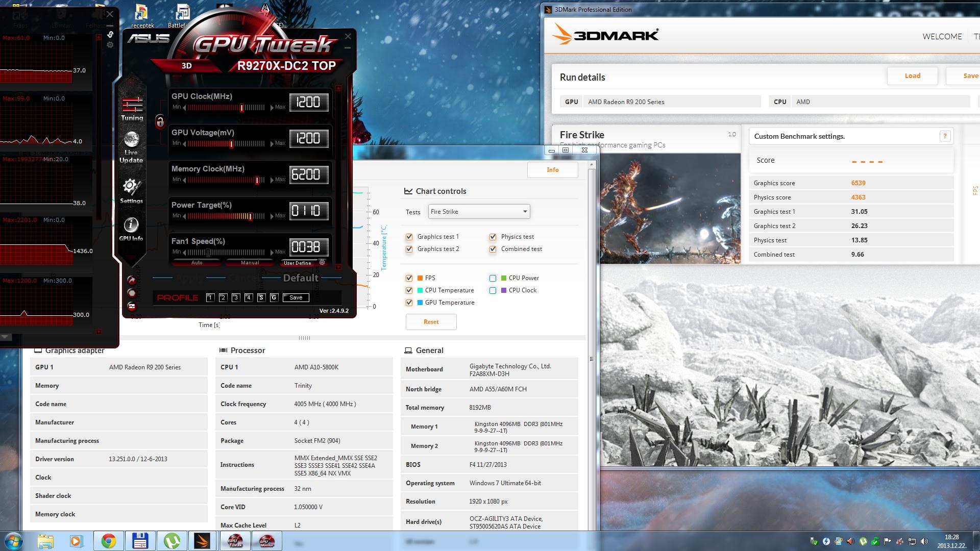Select the G profile slot

tap(274, 297)
